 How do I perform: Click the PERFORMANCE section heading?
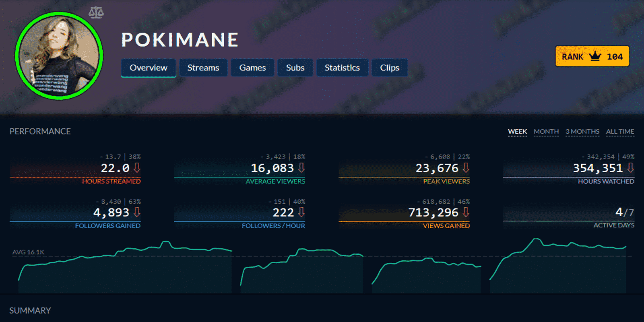(x=40, y=131)
